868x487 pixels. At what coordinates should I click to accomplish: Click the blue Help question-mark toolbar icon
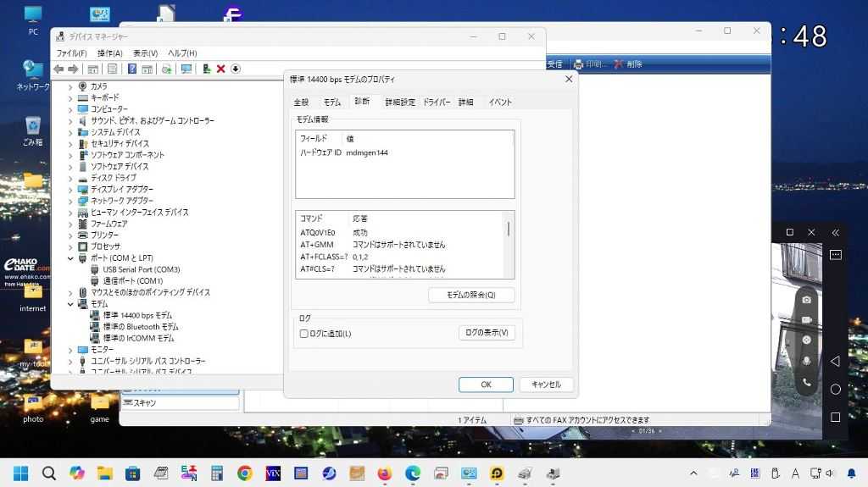pyautogui.click(x=131, y=69)
